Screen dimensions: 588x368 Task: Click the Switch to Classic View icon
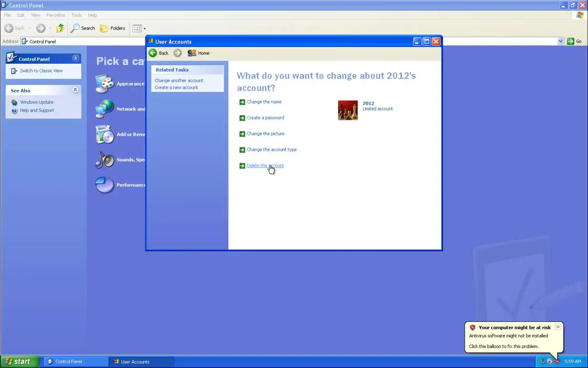click(x=14, y=71)
